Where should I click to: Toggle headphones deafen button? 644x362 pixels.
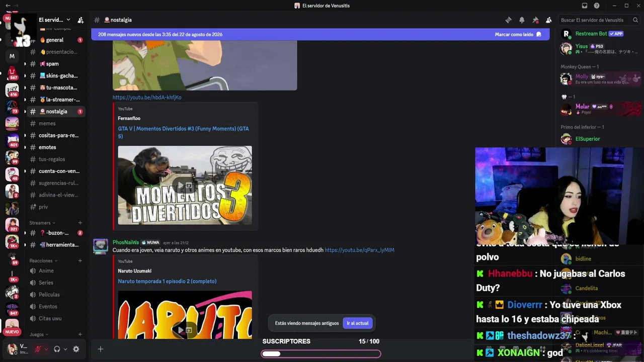point(57,349)
